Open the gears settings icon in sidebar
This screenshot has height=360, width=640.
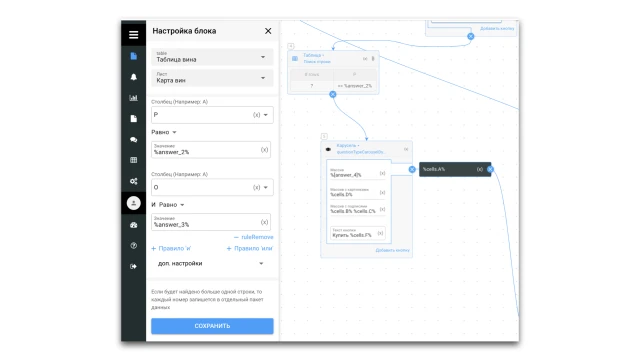point(133,181)
